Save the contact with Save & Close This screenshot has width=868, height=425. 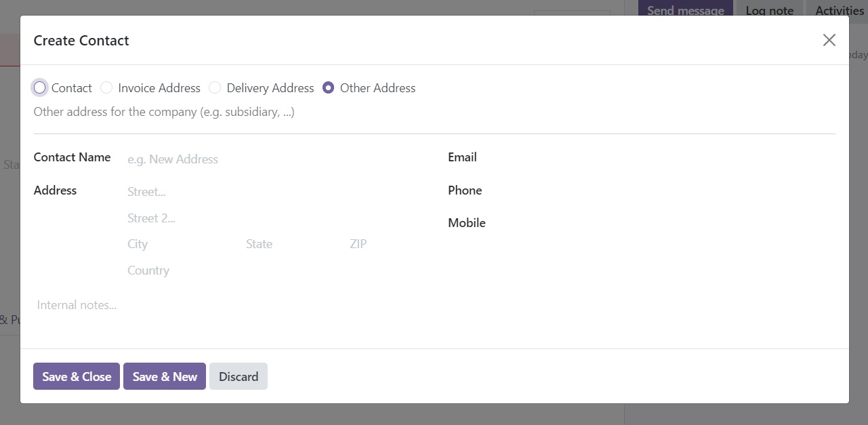(x=77, y=376)
